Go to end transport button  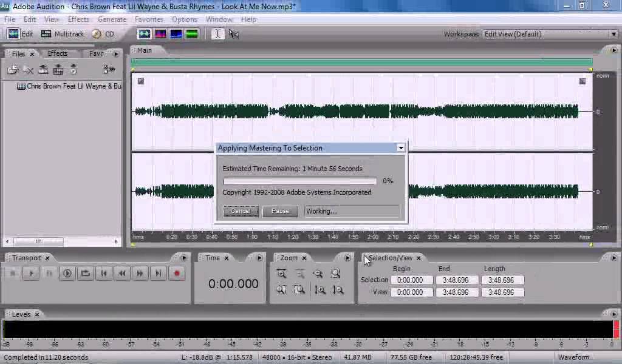pyautogui.click(x=159, y=273)
